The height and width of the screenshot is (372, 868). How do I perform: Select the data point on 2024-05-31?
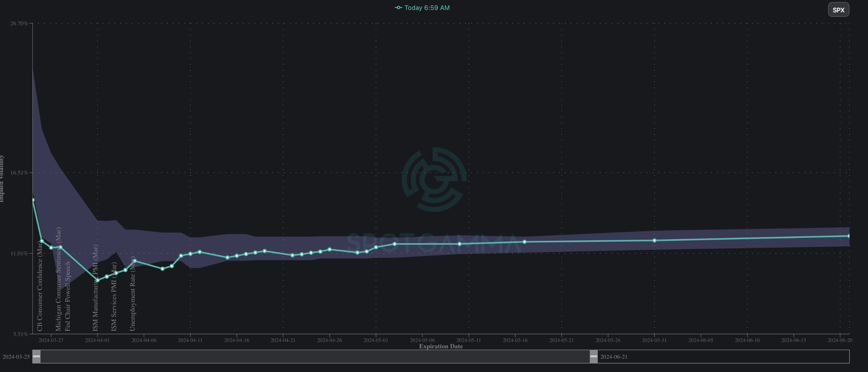pyautogui.click(x=655, y=240)
